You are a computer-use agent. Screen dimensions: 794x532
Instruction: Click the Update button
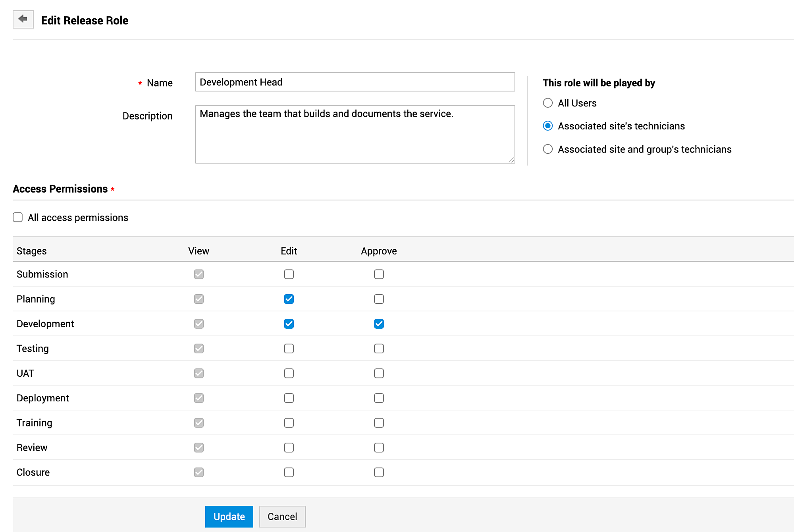(x=229, y=517)
